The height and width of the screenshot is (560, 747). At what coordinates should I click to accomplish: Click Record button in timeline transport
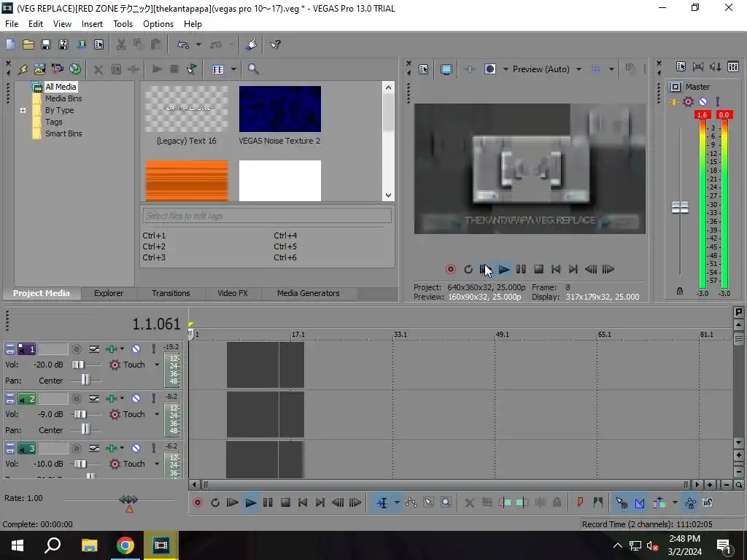197,502
